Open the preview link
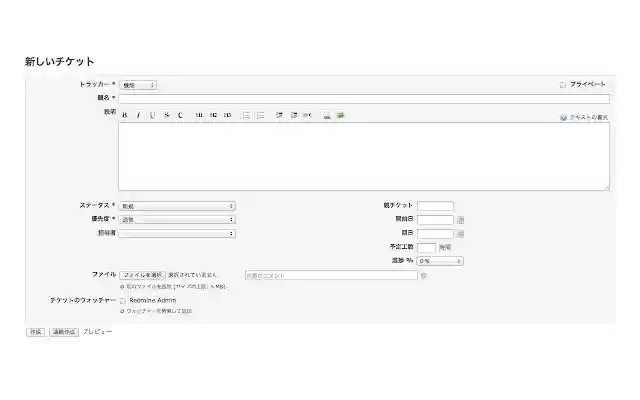Viewport: 640px width, 400px height. pyautogui.click(x=98, y=332)
